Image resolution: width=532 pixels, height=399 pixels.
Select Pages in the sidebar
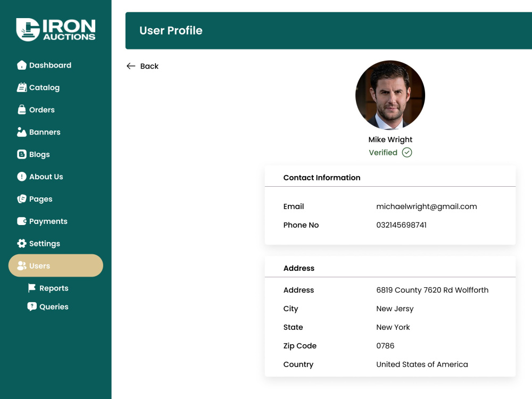coord(35,199)
